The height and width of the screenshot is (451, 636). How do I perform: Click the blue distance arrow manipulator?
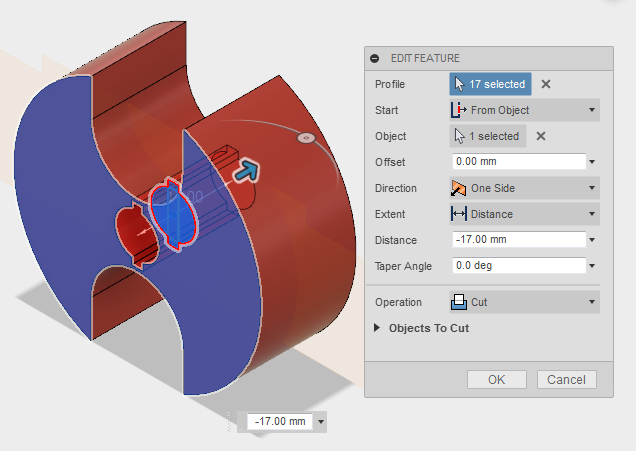[247, 171]
